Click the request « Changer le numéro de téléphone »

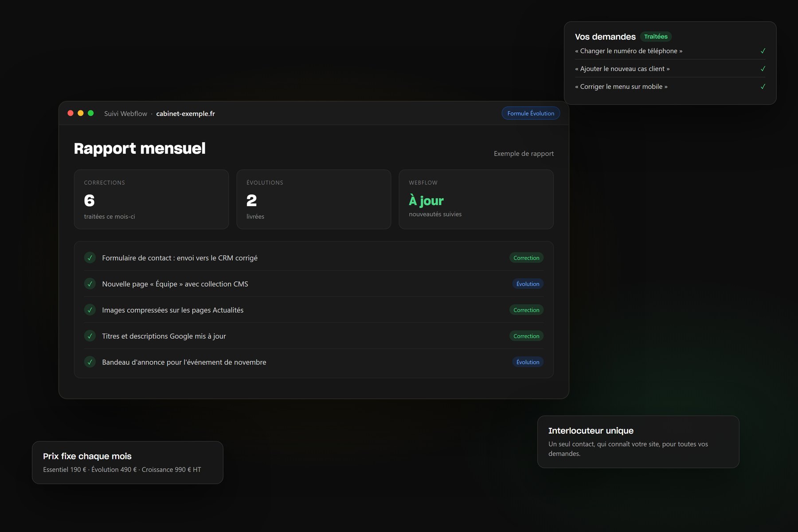coord(629,51)
